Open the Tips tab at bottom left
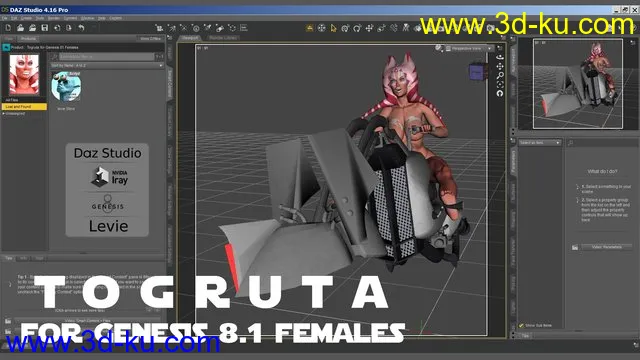640x360 pixels. pyautogui.click(x=9, y=258)
